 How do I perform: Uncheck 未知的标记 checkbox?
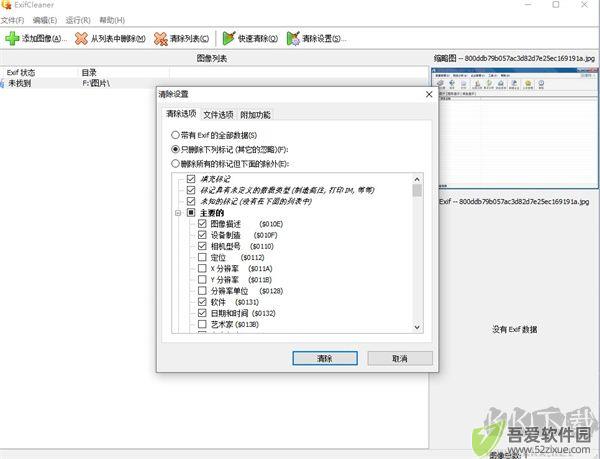[x=191, y=201]
